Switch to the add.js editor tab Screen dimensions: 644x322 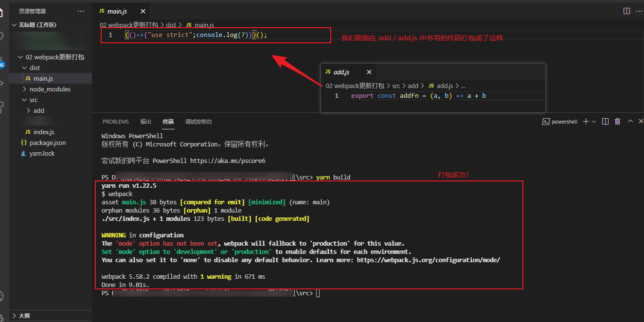click(341, 72)
